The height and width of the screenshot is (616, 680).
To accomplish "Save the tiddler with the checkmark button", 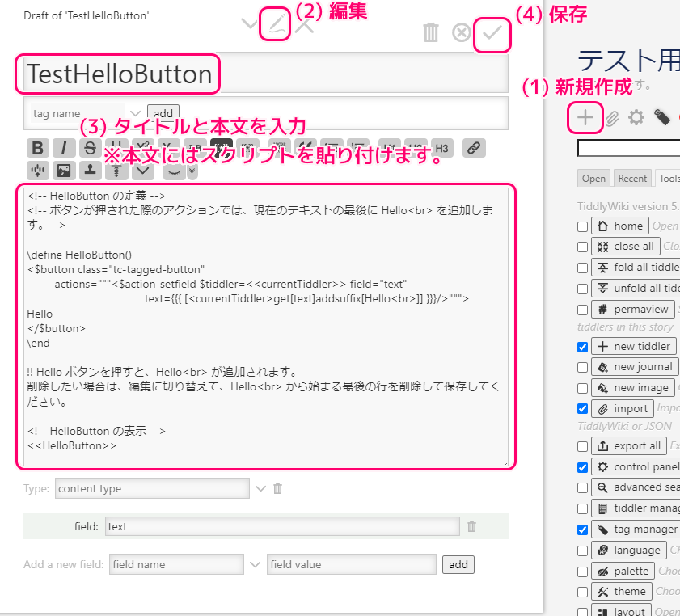I will point(492,32).
